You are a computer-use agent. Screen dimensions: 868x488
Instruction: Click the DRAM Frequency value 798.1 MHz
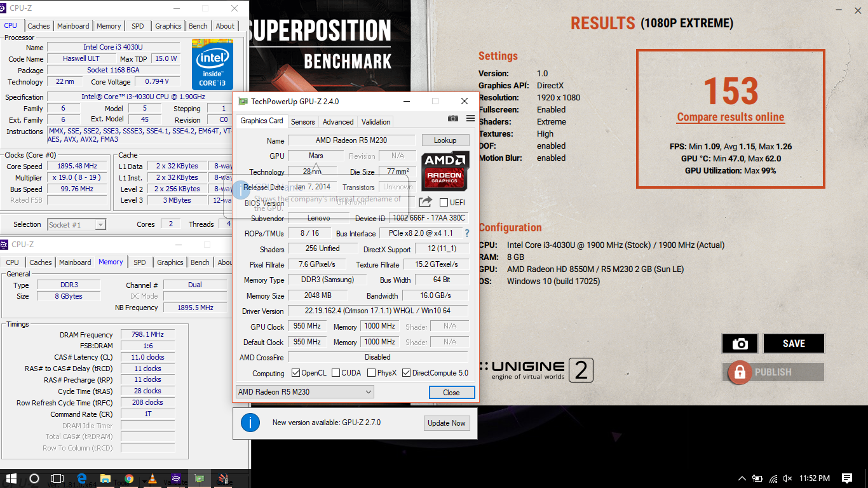(147, 334)
